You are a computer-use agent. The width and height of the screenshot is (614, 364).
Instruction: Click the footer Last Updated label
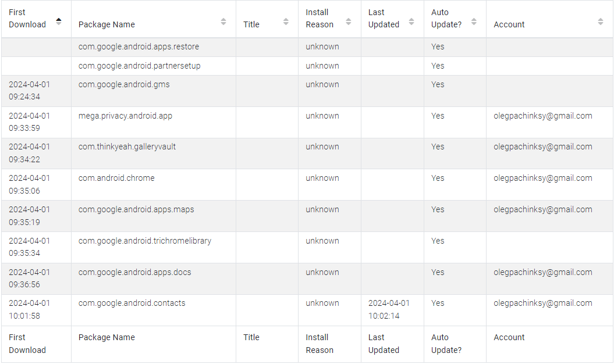point(384,344)
